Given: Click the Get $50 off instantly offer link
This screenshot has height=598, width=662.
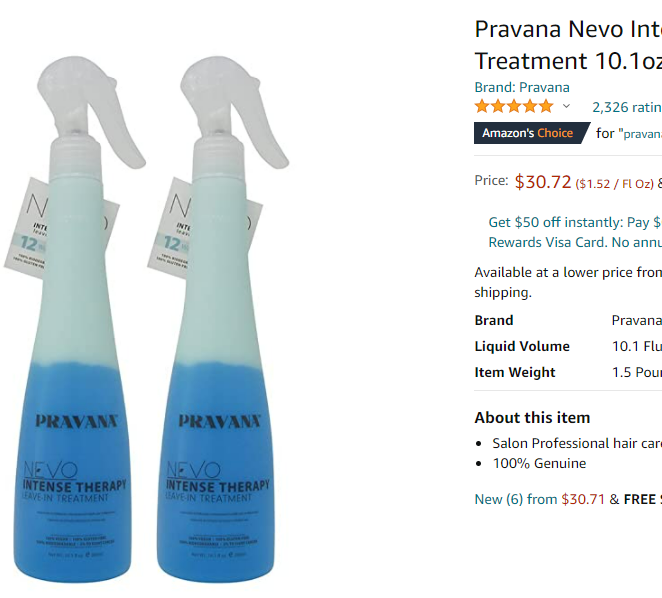Looking at the screenshot, I should pos(575,222).
